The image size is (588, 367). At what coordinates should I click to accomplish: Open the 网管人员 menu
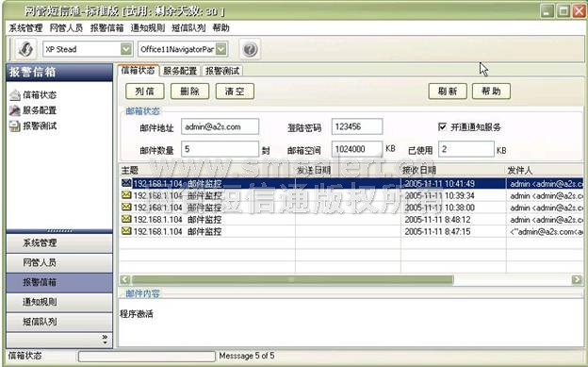(66, 27)
